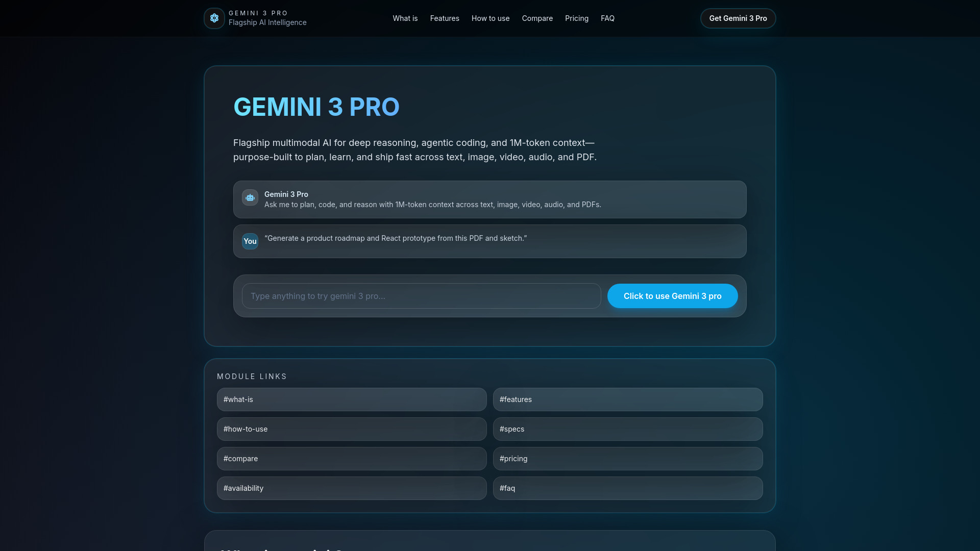This screenshot has width=980, height=551.
Task: Click the "You" avatar icon
Action: coord(250,241)
